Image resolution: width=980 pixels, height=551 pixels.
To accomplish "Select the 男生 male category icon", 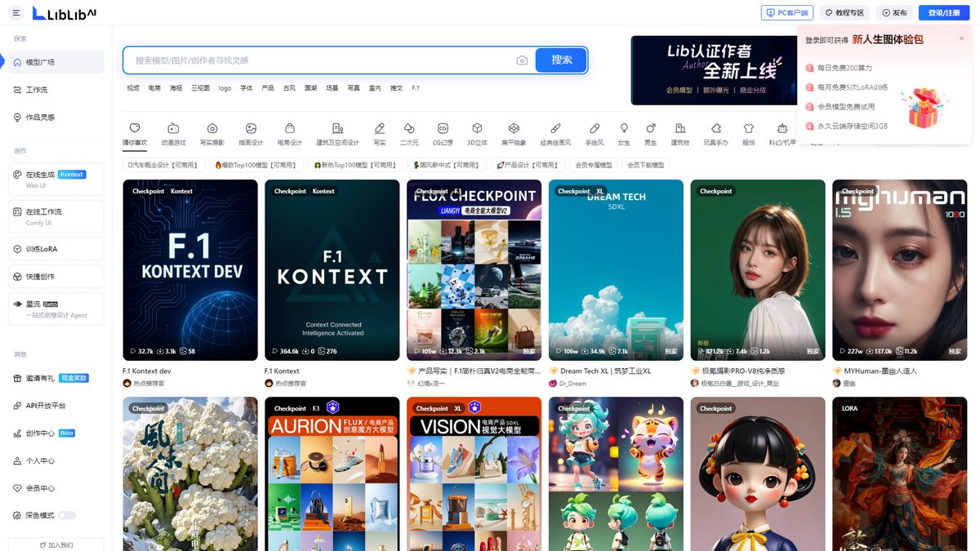I will (x=650, y=128).
